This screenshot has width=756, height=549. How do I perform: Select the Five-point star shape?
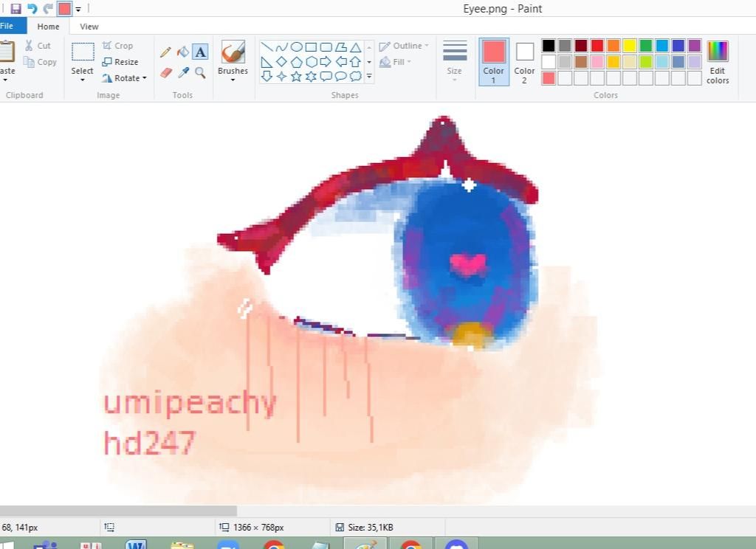coord(297,76)
